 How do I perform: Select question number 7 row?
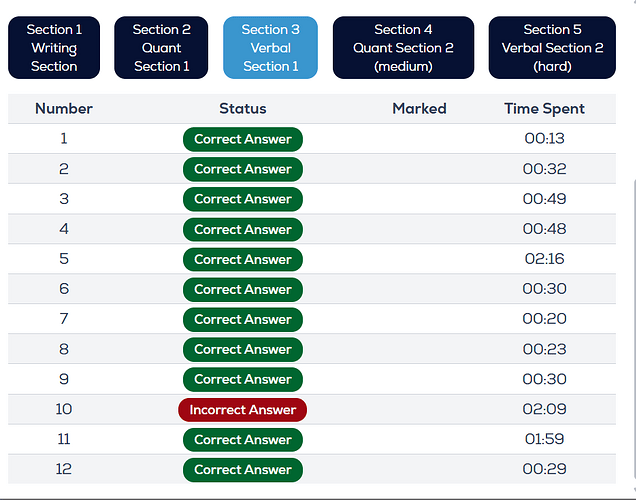coord(312,319)
